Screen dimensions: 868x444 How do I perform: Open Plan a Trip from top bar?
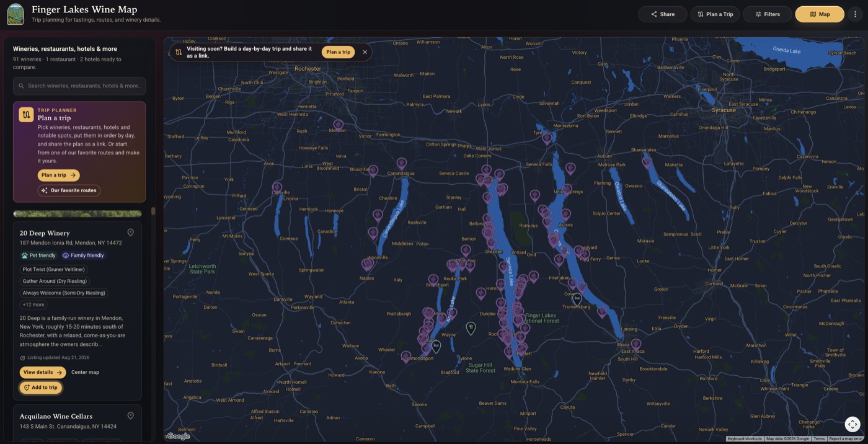pyautogui.click(x=715, y=14)
